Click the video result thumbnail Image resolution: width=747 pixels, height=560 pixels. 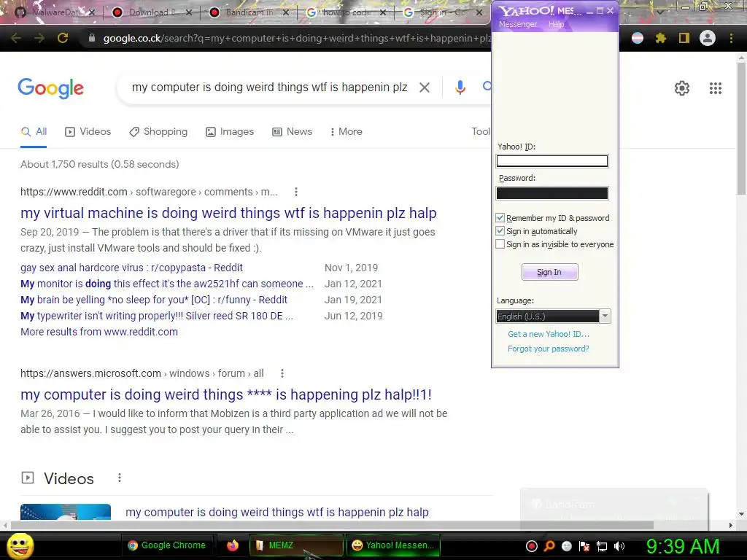(x=66, y=512)
